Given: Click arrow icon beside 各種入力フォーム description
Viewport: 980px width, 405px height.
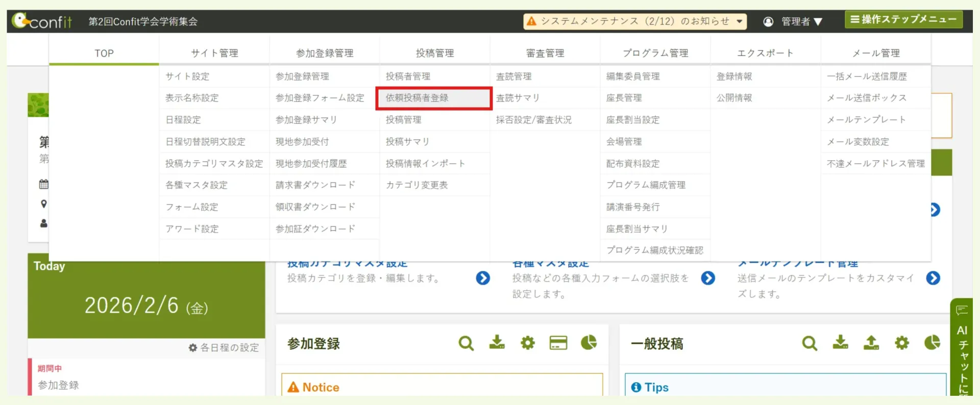Looking at the screenshot, I should pos(708,278).
